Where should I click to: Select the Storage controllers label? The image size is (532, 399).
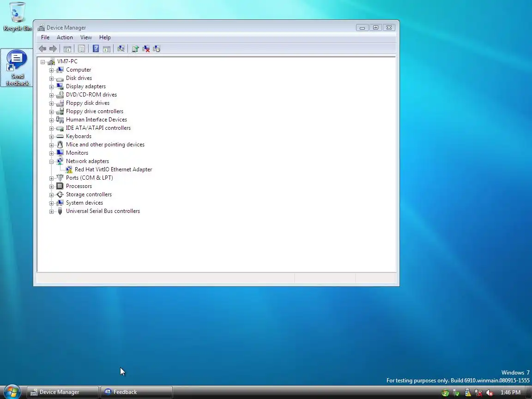[x=89, y=194]
